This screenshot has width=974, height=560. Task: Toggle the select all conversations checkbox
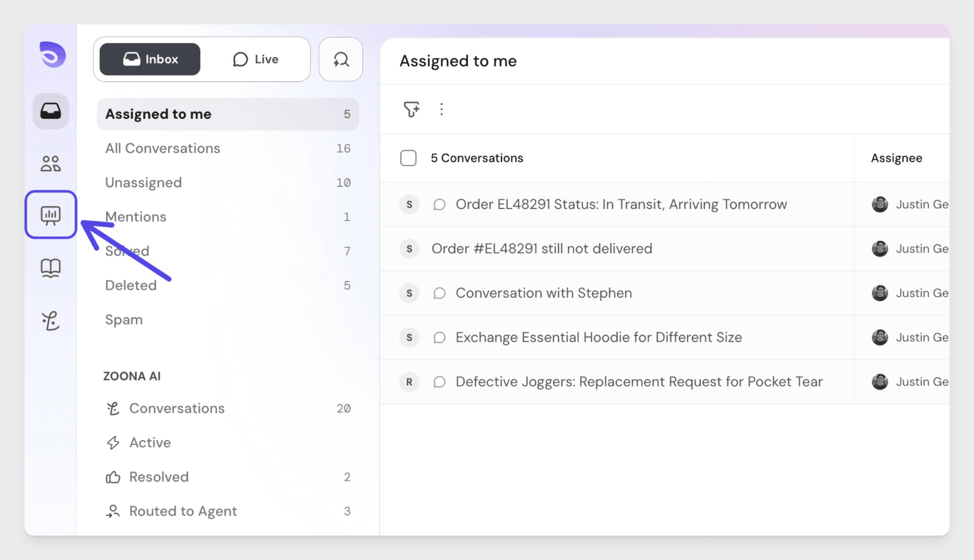(408, 158)
